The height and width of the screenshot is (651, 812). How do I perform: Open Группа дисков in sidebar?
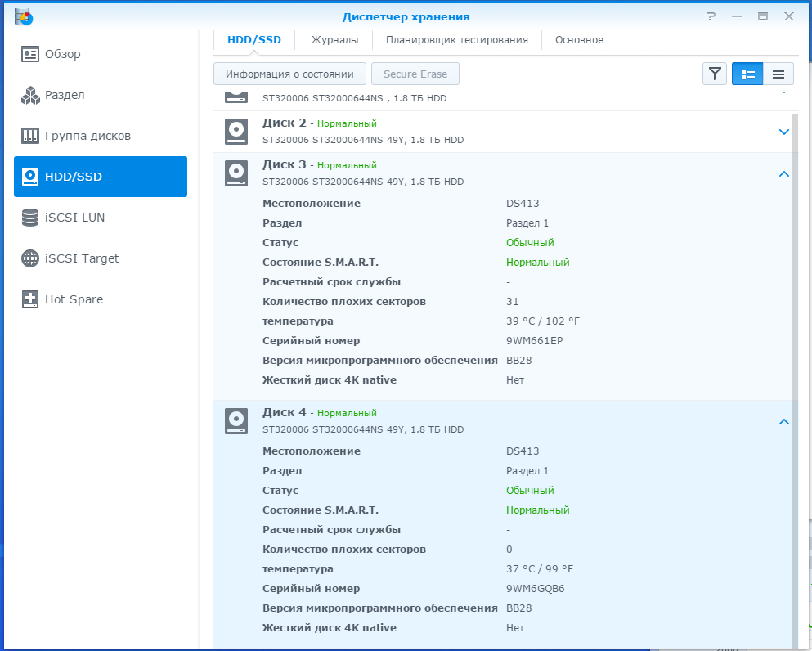point(101,136)
